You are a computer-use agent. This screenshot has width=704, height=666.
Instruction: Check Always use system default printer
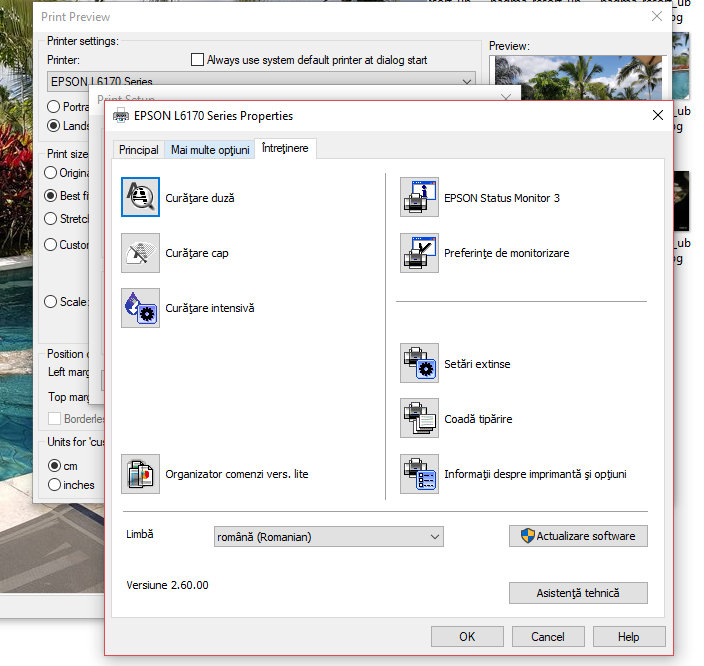[x=197, y=60]
